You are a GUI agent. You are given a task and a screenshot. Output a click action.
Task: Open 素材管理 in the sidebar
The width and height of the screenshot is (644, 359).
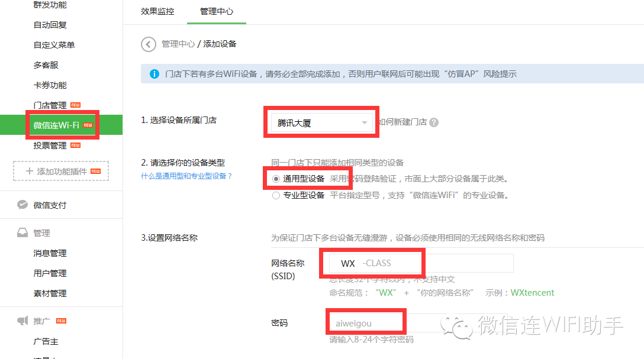(x=50, y=293)
